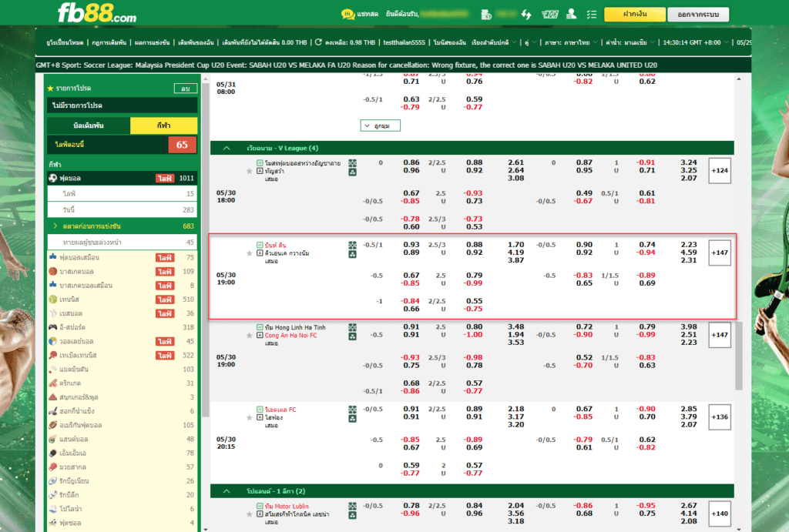Select the คริกเกต cricket bat icon

(x=53, y=383)
